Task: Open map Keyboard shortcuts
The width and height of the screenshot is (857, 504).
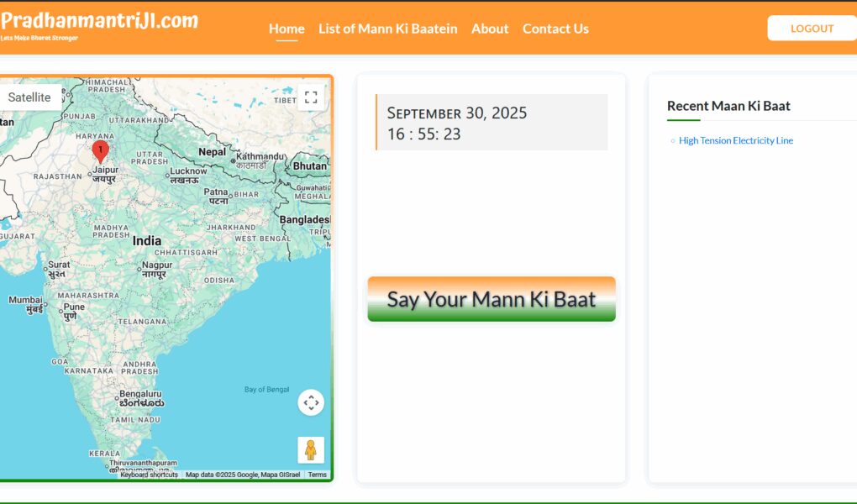Action: point(149,475)
